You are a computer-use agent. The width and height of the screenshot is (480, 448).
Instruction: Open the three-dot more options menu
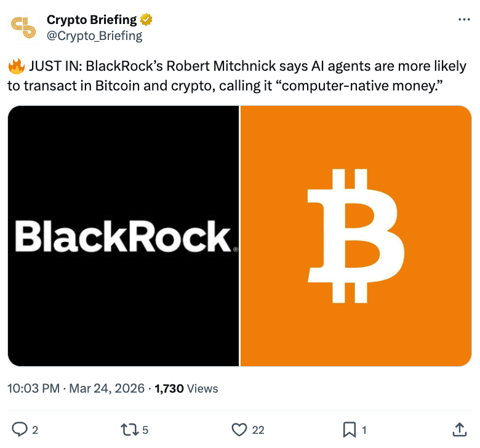point(464,20)
